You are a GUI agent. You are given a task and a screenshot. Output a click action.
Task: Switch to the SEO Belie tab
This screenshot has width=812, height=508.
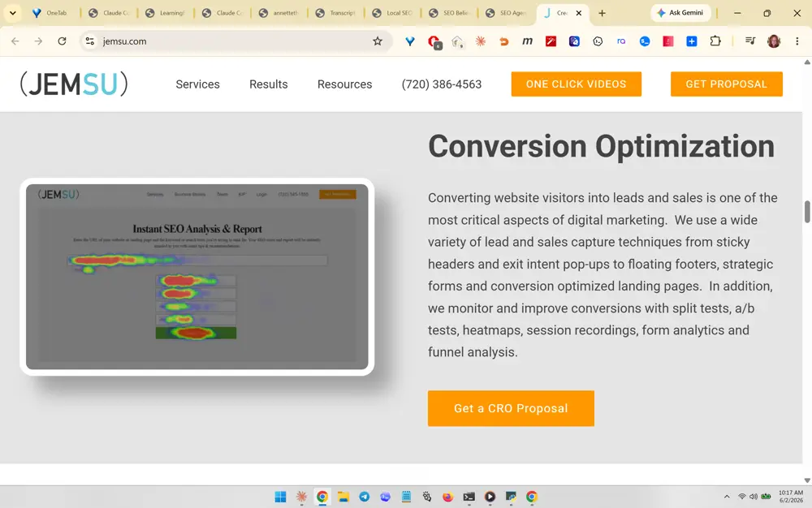pos(449,13)
